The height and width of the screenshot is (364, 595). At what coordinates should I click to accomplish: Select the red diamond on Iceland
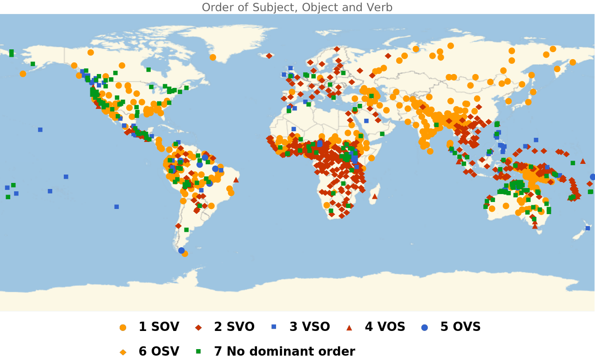[269, 56]
